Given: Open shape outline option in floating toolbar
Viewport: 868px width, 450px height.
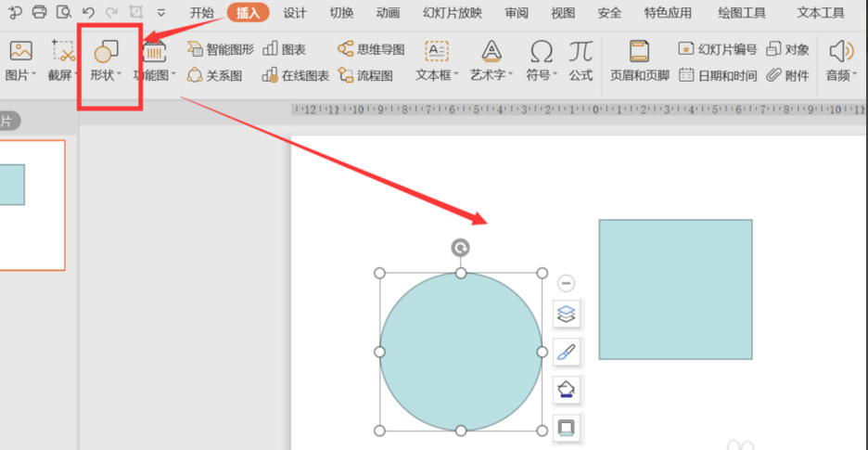Looking at the screenshot, I should (x=567, y=428).
